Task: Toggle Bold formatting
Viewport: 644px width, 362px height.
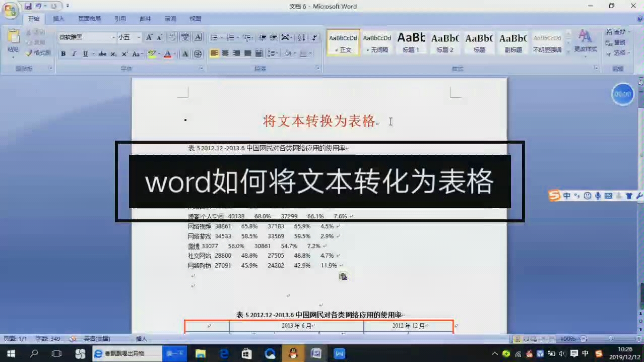Action: click(63, 53)
